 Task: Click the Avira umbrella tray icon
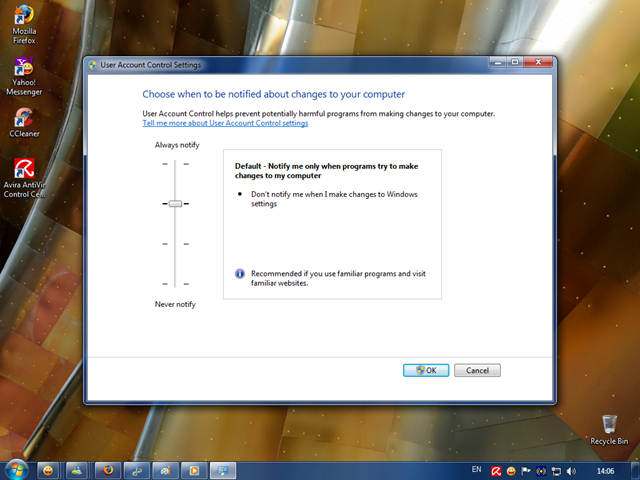pos(495,470)
